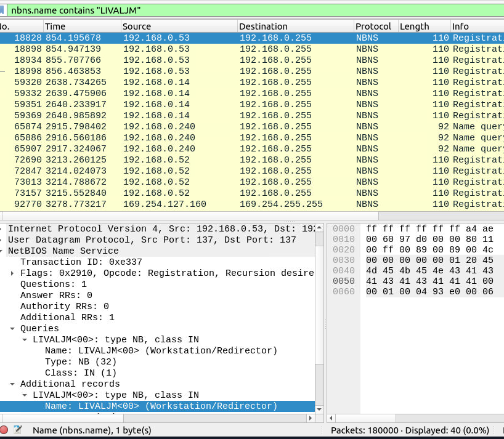Sort packets by the Protocol column
The image size is (504, 439).
click(x=371, y=26)
